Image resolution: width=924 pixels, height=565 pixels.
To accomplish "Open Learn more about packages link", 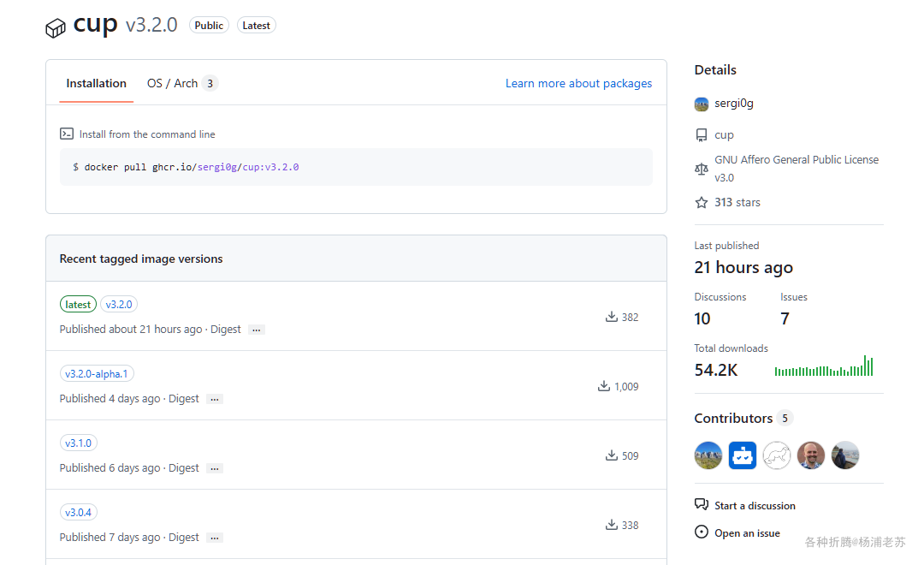I will coord(578,83).
